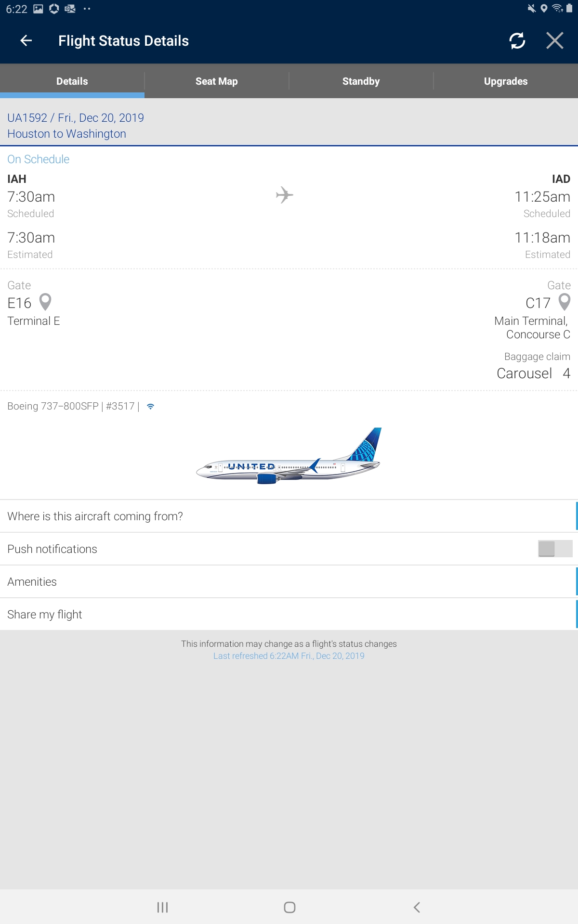Viewport: 578px width, 924px height.
Task: Switch to the Standby tab
Action: (361, 81)
